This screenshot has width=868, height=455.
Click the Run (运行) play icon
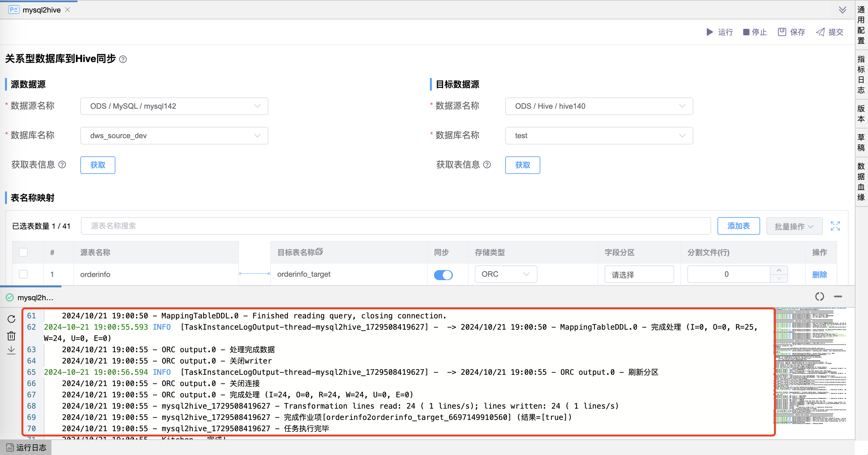pos(710,32)
